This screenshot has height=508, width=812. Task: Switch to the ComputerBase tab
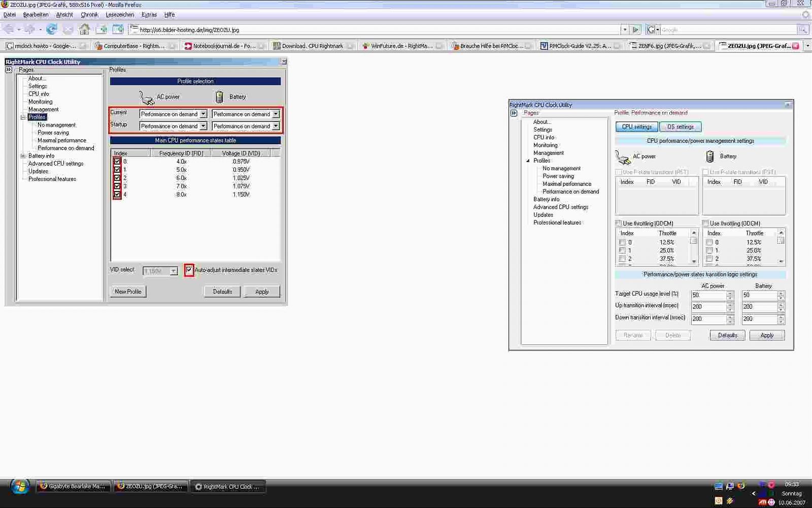[135, 46]
